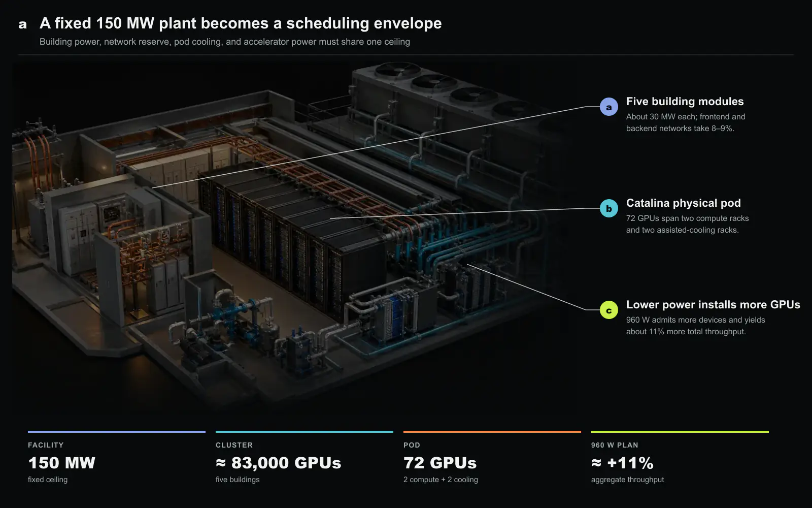The image size is (812, 508).
Task: Click the 'FACILITY' stat label
Action: (46, 445)
